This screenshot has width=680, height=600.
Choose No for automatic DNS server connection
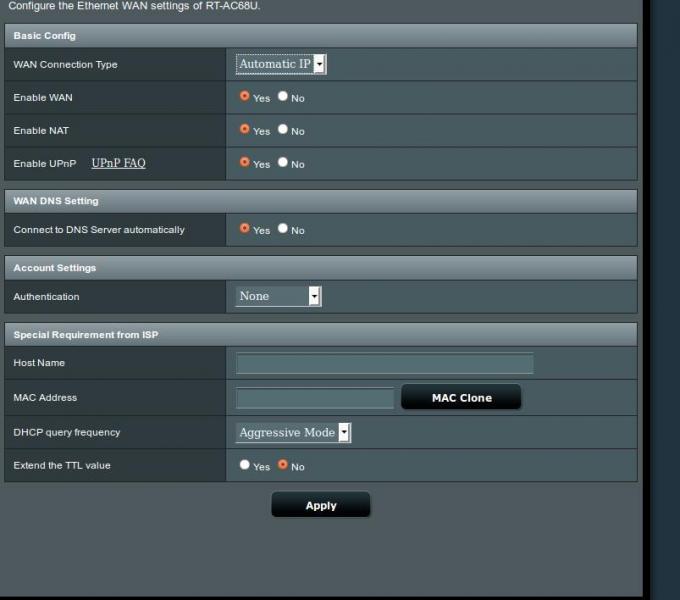[283, 229]
